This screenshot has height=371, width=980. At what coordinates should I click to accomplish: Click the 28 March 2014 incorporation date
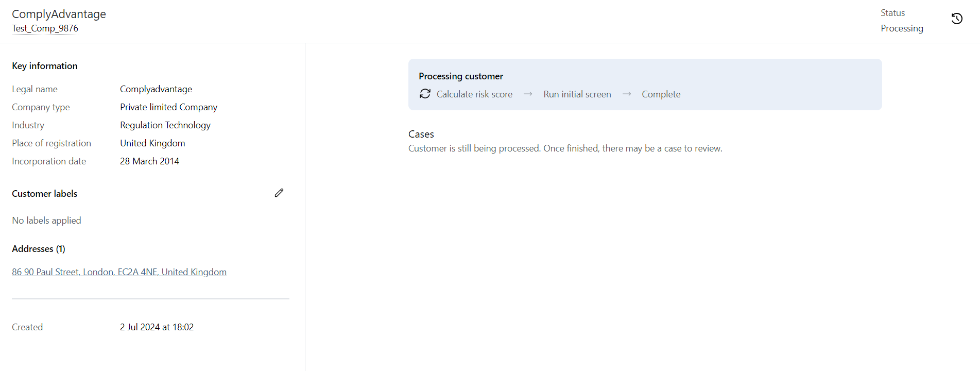tap(149, 161)
